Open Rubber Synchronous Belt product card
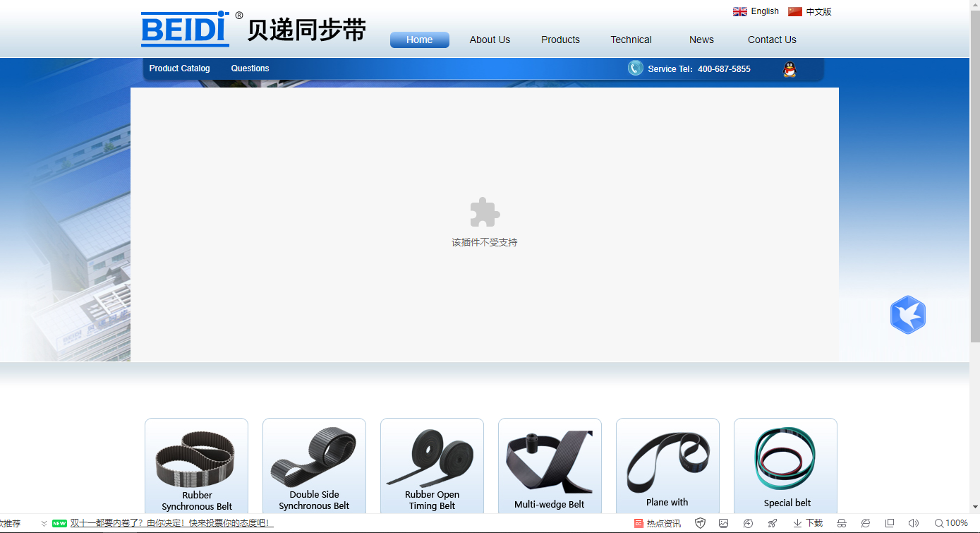This screenshot has width=980, height=533. [197, 466]
